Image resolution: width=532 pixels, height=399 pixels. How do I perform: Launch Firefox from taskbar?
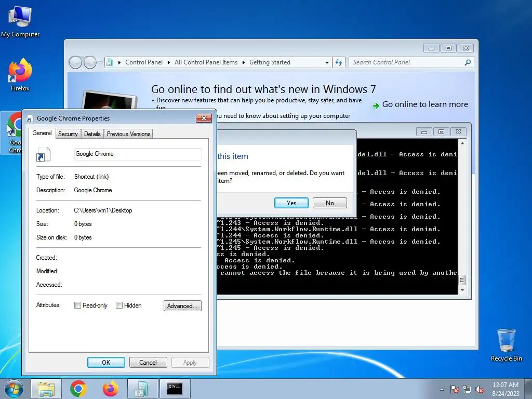coord(110,389)
